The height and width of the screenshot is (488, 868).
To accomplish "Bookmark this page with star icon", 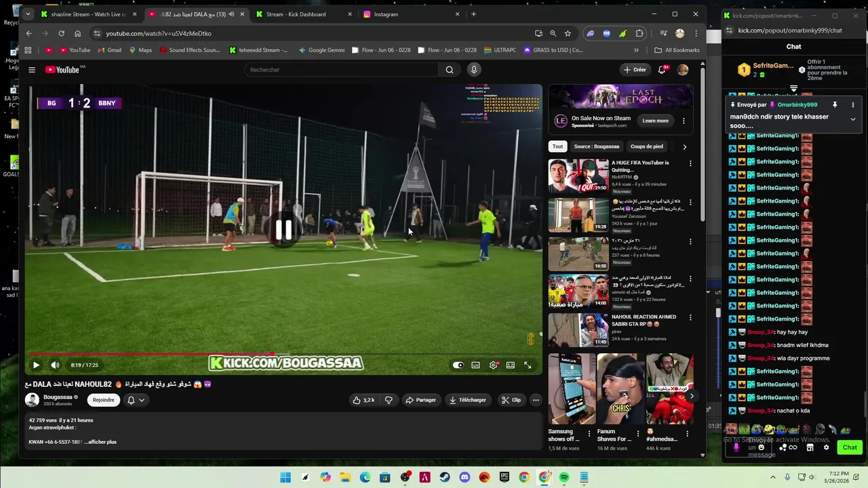I will [568, 33].
